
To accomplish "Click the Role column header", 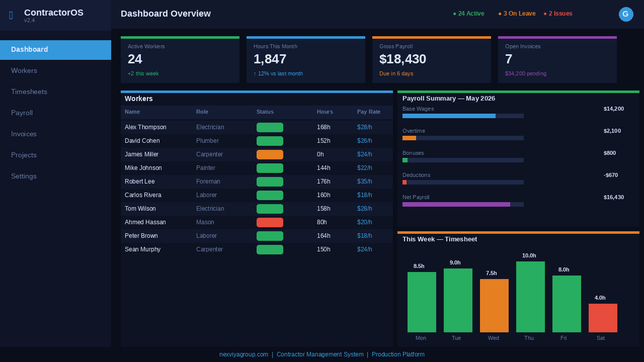I will pyautogui.click(x=202, y=112).
